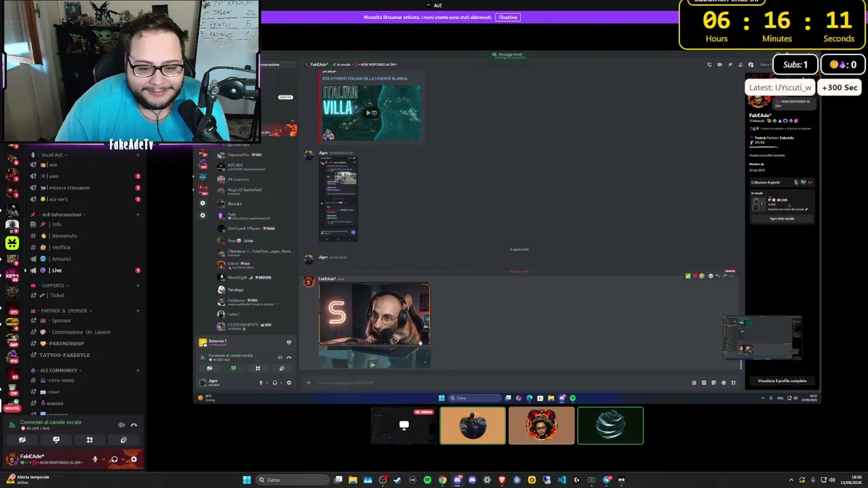The width and height of the screenshot is (868, 488).
Task: Open the Windows Start menu
Action: tap(247, 480)
